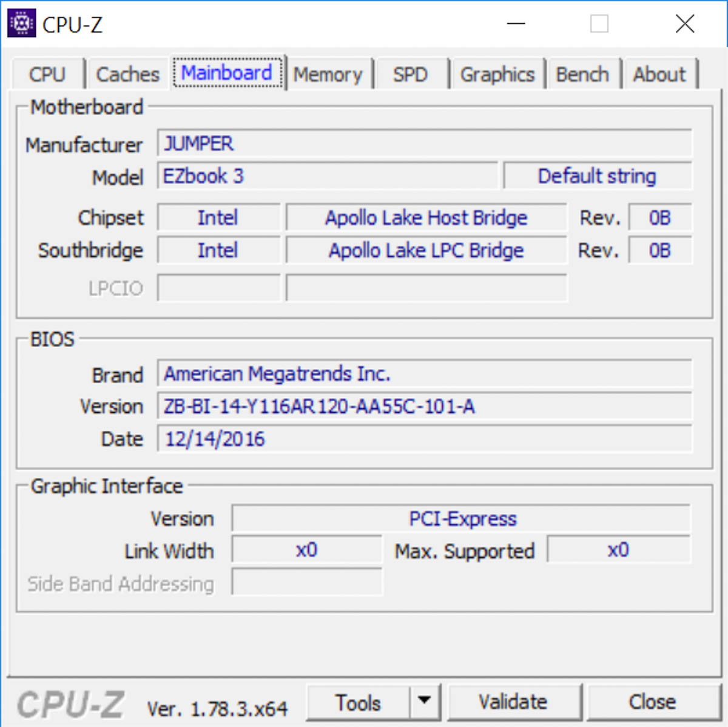Click the Max. Supported value x0

pyautogui.click(x=619, y=550)
